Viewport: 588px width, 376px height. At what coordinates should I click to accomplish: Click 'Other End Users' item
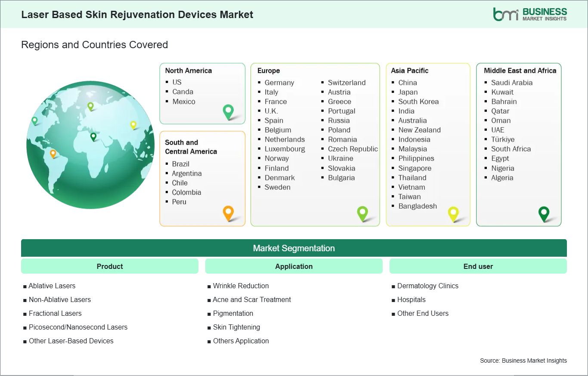(423, 313)
